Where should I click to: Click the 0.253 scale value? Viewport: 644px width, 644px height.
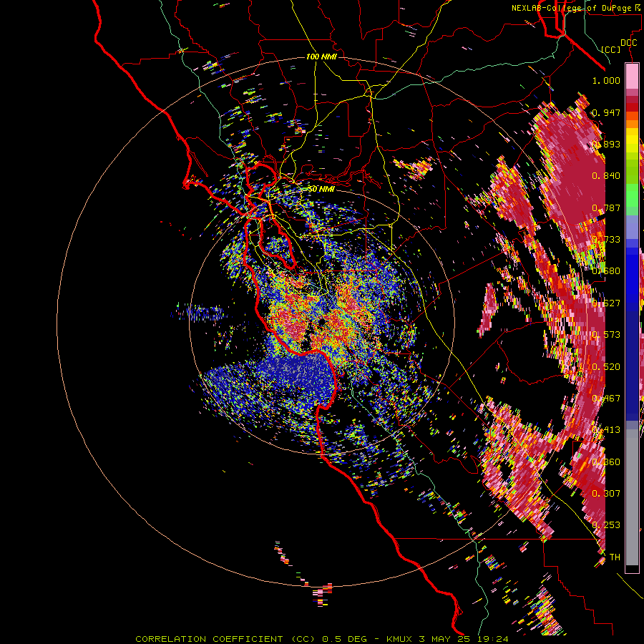(606, 525)
